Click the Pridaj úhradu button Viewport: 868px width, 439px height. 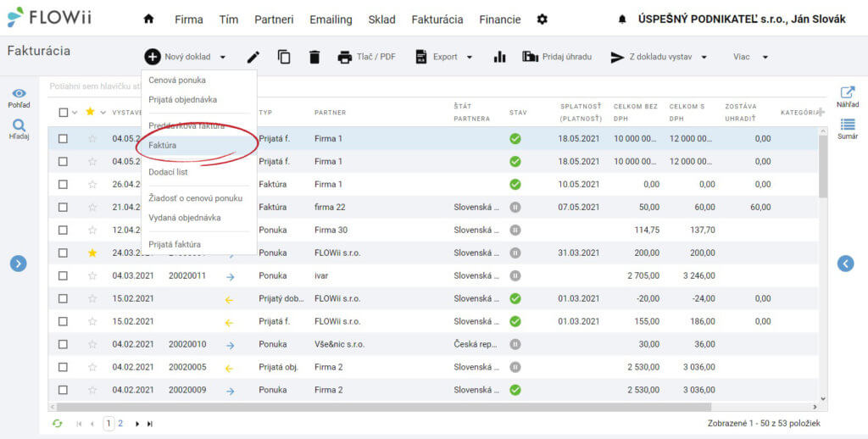[557, 57]
